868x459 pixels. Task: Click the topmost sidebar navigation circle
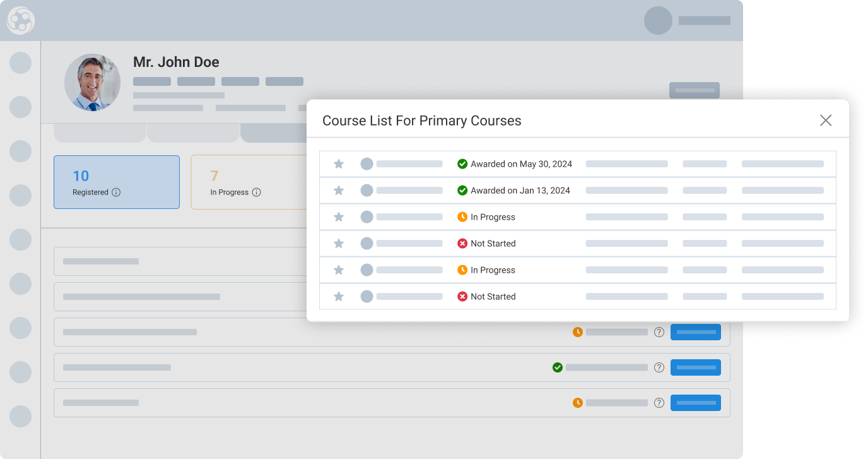tap(21, 63)
